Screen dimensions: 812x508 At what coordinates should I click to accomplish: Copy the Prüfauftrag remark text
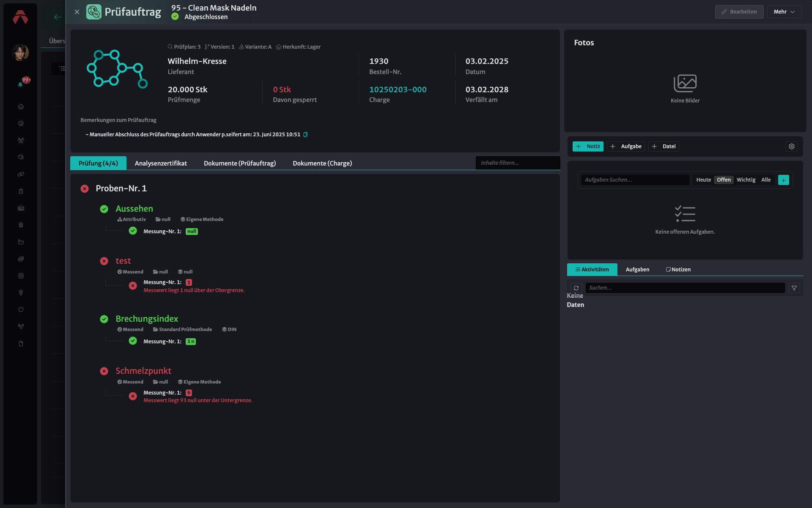[x=305, y=135]
